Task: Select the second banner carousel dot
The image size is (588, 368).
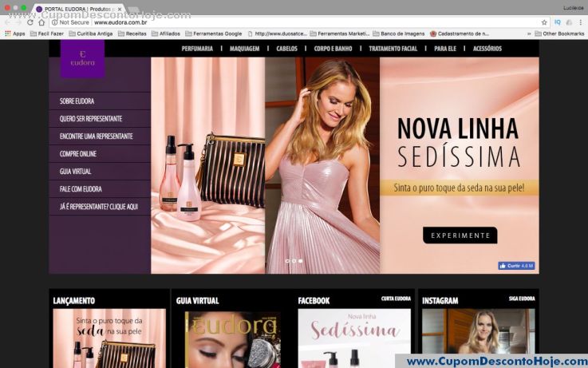Action: [x=294, y=261]
